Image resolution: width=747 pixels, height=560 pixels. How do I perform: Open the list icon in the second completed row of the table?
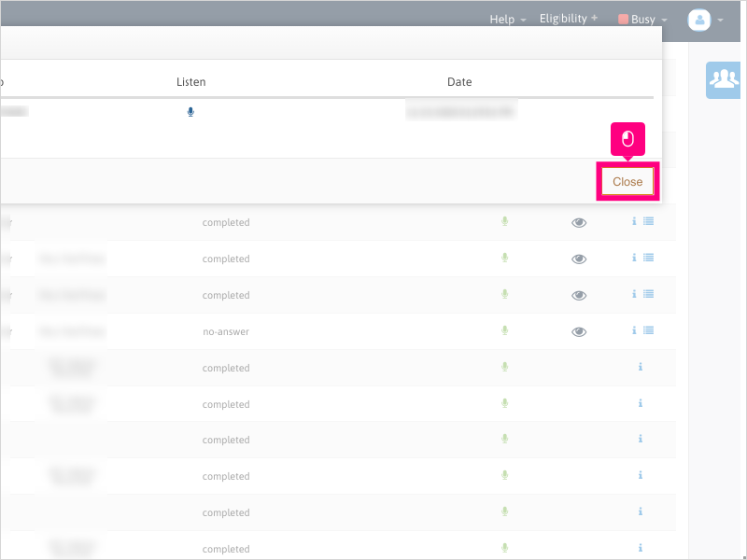tap(648, 258)
